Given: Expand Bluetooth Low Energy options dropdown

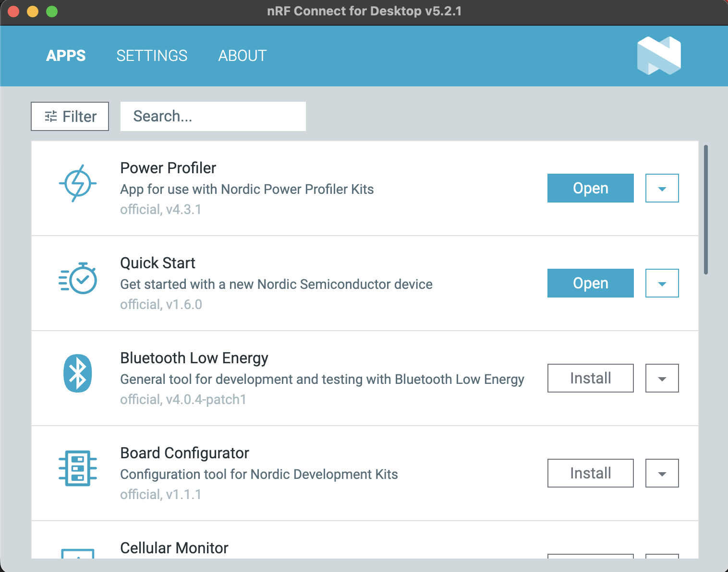Looking at the screenshot, I should pos(662,378).
